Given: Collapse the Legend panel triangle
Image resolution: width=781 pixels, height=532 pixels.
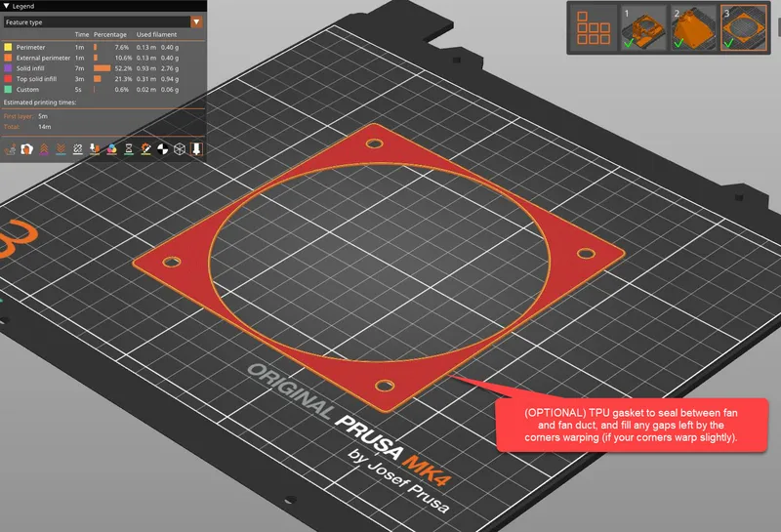Looking at the screenshot, I should 7,6.
